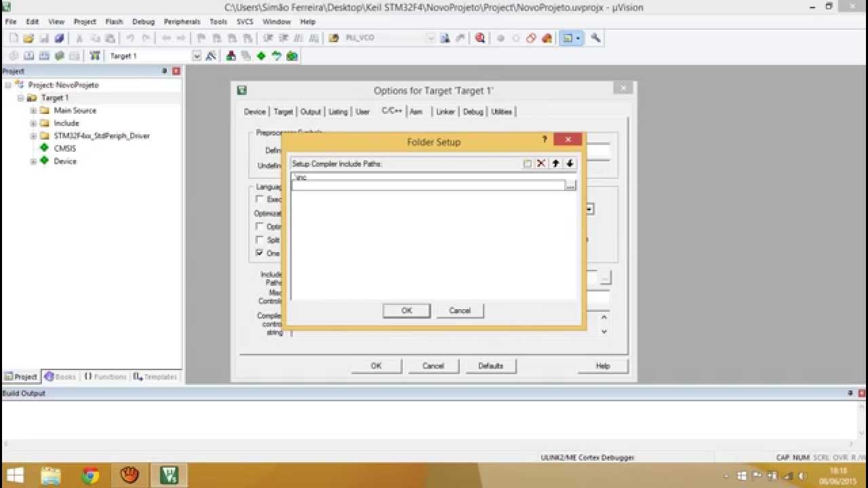The height and width of the screenshot is (488, 868).
Task: Click Help in the Options for Target dialog
Action: 603,366
